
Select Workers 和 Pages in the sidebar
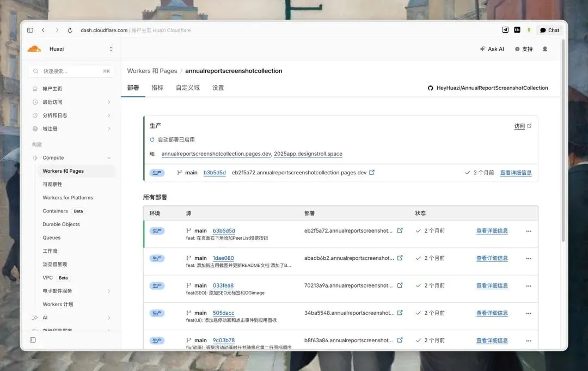(x=76, y=171)
